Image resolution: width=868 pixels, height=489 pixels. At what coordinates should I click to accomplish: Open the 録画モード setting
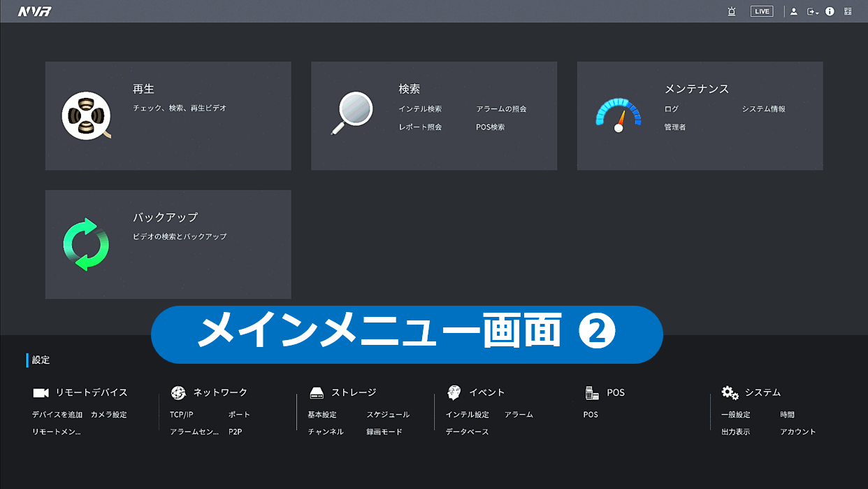384,432
